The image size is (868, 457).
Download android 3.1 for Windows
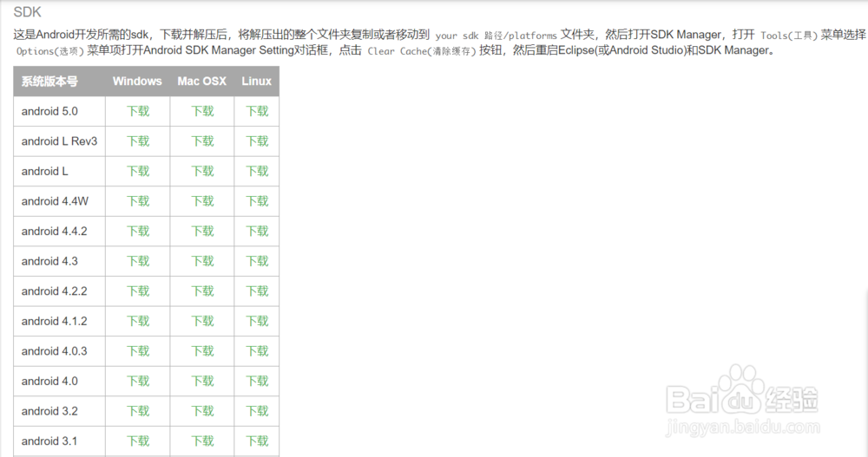pyautogui.click(x=138, y=440)
